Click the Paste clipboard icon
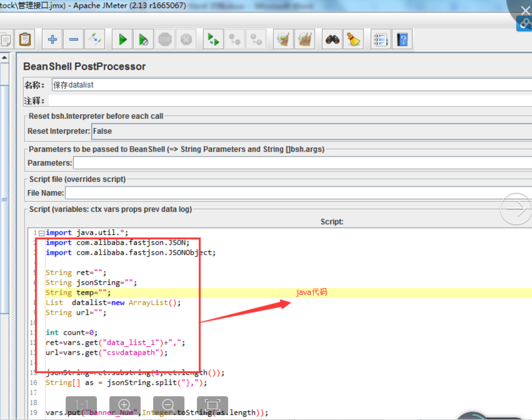 [25, 39]
